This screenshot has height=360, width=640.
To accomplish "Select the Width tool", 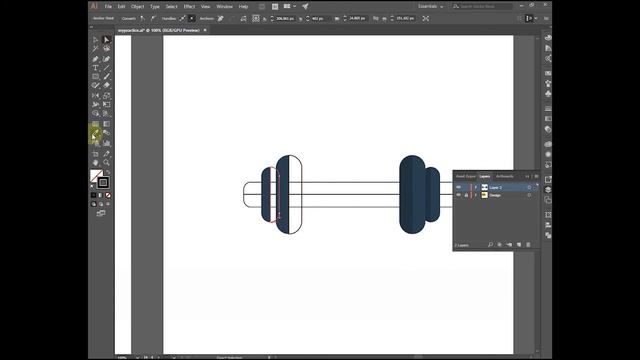I will (95, 104).
